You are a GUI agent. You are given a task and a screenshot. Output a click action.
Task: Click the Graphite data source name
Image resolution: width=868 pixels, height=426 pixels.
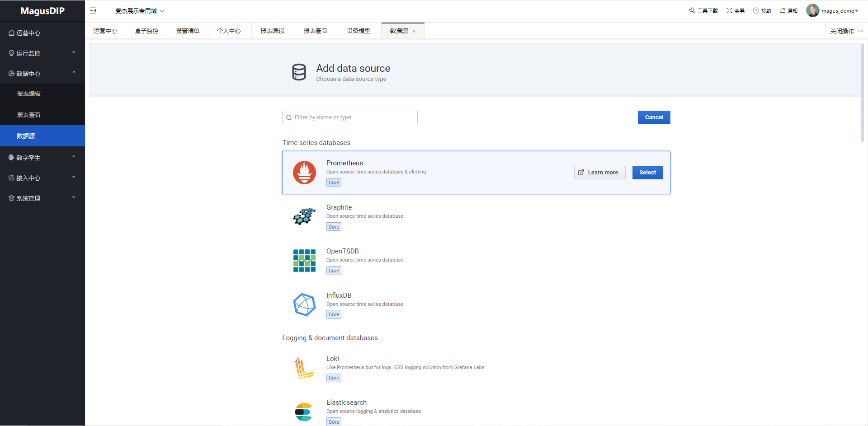(339, 207)
